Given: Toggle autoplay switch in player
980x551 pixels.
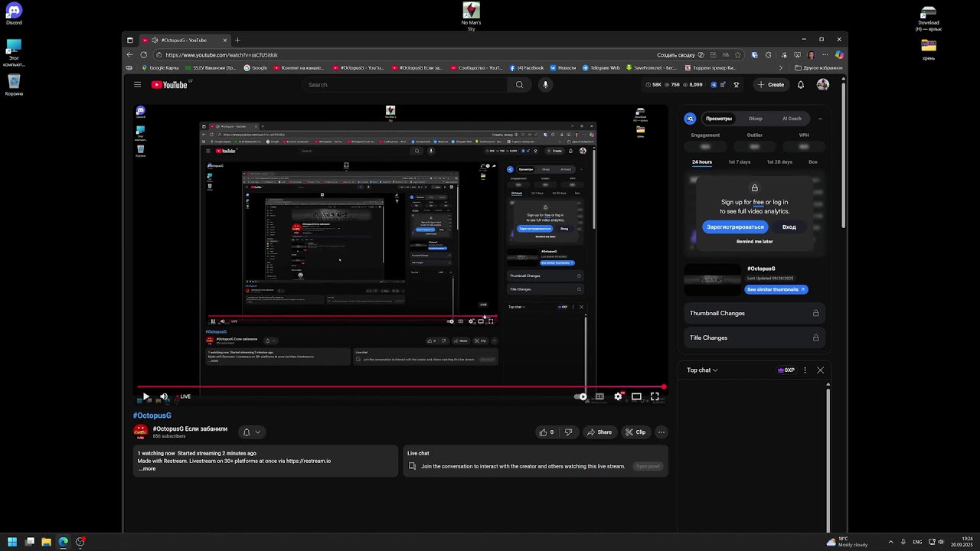Looking at the screenshot, I should tap(581, 396).
